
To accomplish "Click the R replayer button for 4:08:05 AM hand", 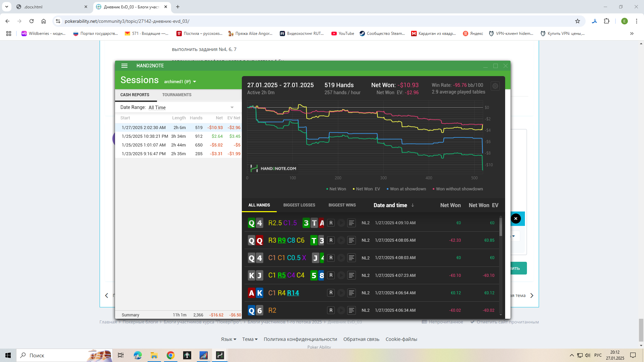I will [x=331, y=240].
